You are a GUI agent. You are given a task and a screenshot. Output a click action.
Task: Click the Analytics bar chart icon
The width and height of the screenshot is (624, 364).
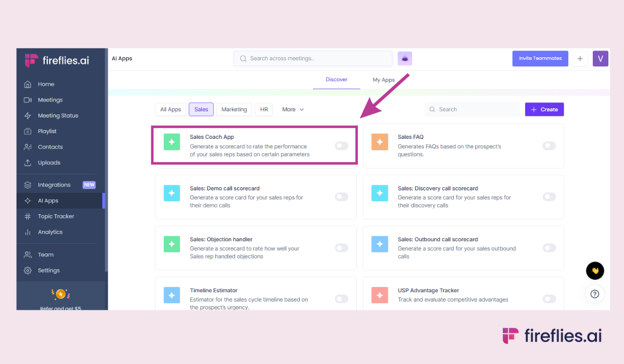coord(28,232)
